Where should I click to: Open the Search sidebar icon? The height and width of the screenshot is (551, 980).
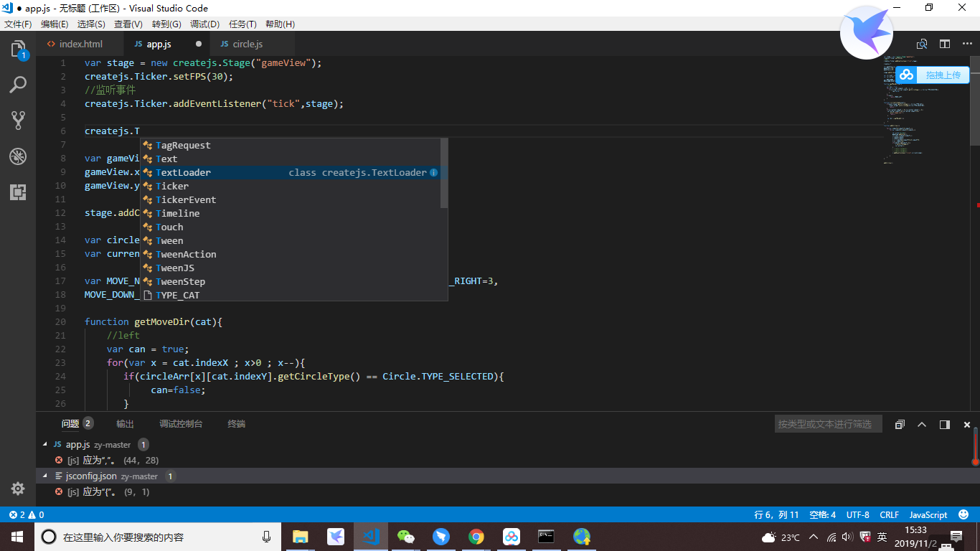point(18,85)
